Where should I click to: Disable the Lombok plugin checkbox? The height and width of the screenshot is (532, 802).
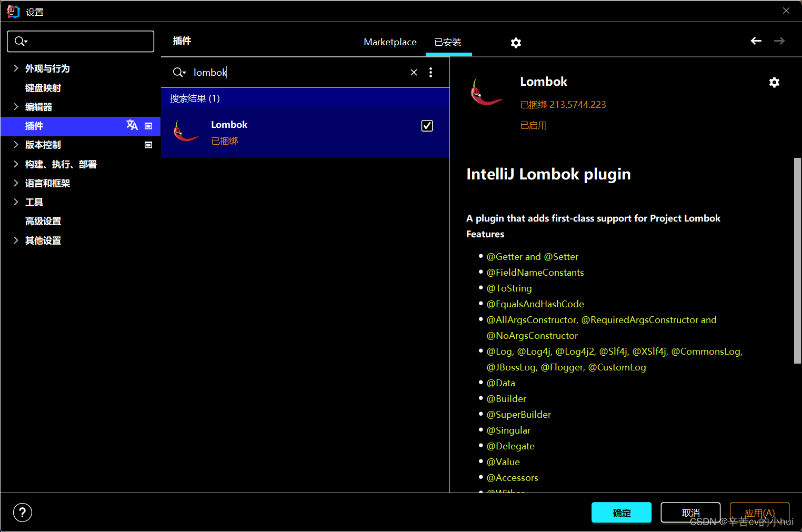coord(427,126)
